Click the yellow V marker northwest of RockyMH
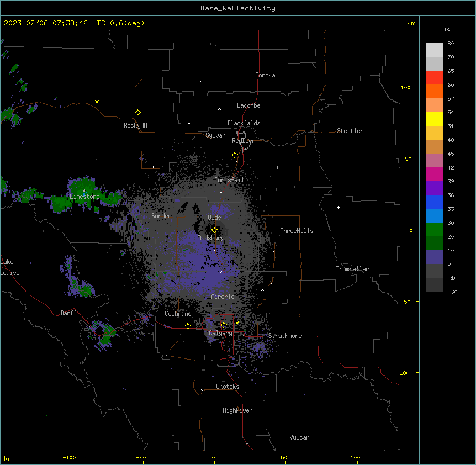This screenshot has width=476, height=465. click(97, 102)
